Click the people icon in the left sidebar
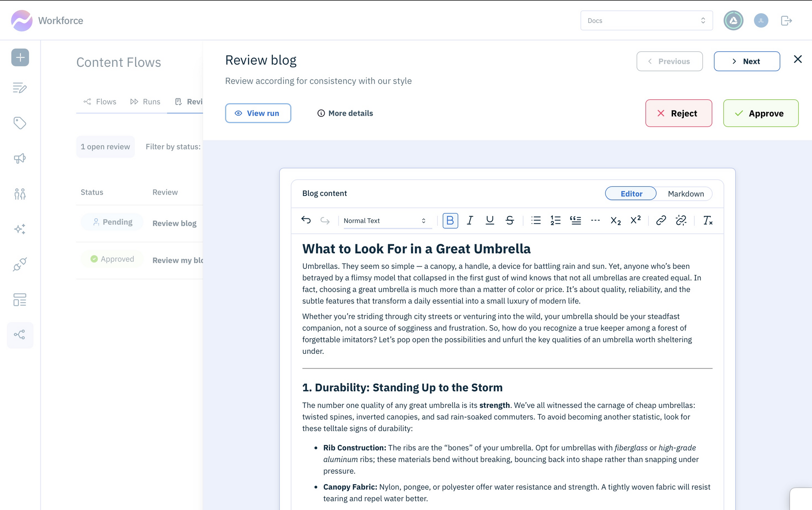 pyautogui.click(x=20, y=194)
